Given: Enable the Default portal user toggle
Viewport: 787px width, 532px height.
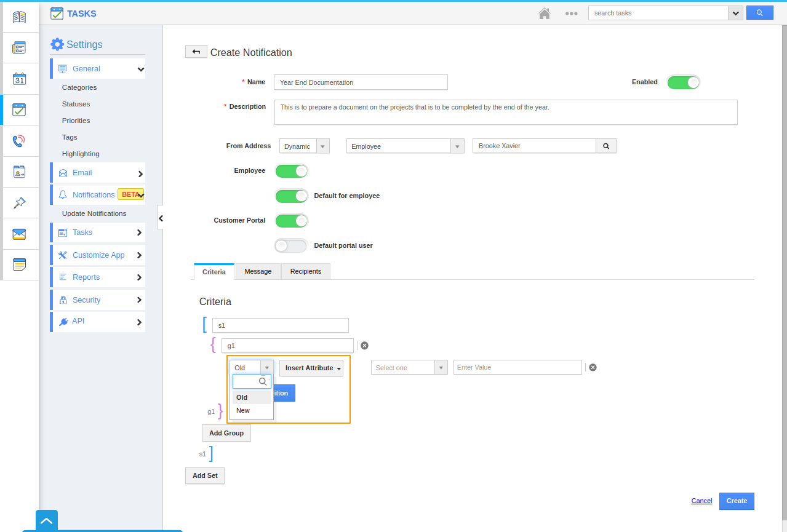Looking at the screenshot, I should click(x=291, y=246).
